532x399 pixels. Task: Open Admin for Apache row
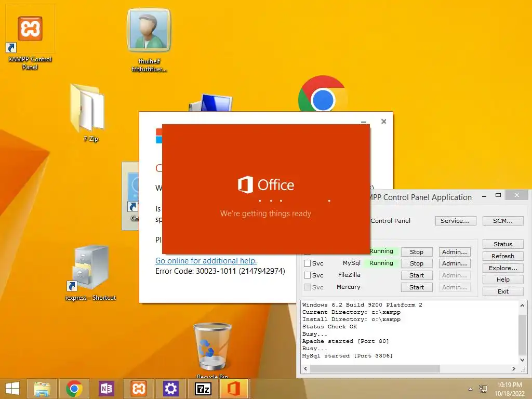click(454, 252)
